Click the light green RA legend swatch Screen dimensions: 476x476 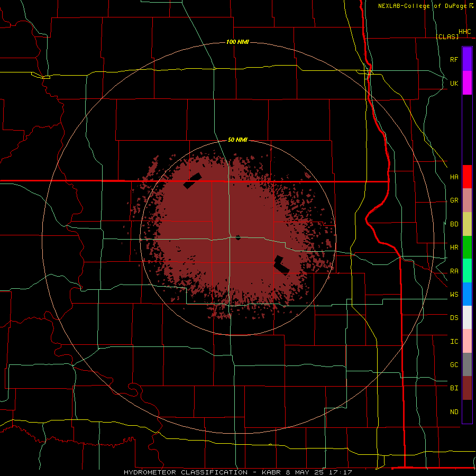467,271
